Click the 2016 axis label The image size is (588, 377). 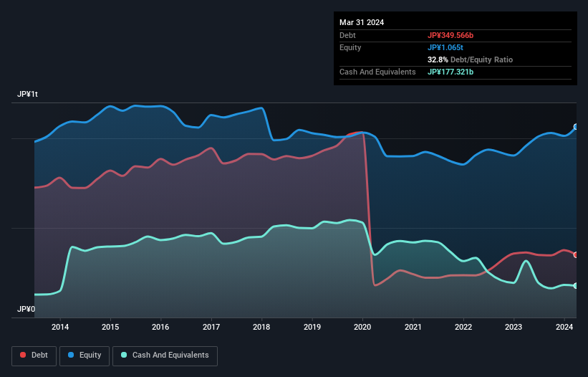160,327
